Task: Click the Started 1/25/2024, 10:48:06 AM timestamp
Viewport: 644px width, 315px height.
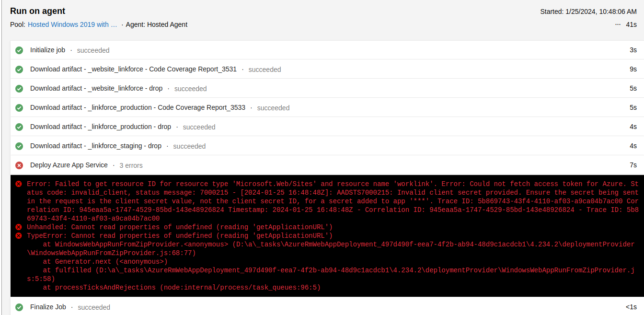Action: pyautogui.click(x=588, y=12)
